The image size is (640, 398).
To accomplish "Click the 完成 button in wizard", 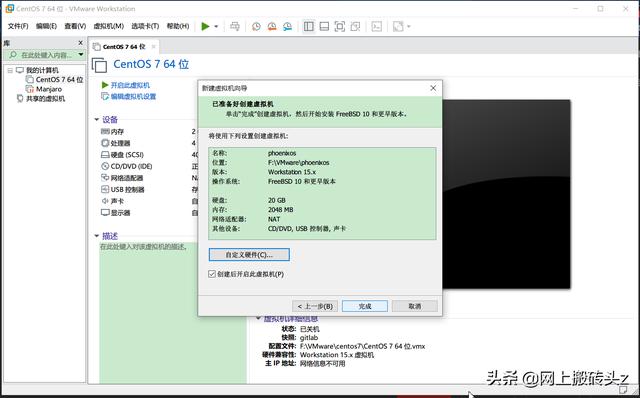I will click(365, 306).
